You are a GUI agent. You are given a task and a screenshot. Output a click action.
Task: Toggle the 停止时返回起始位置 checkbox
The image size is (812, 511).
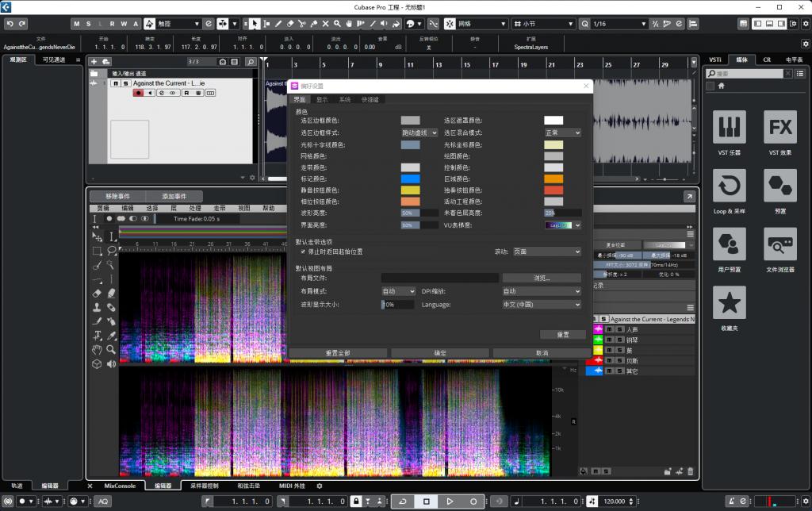303,252
